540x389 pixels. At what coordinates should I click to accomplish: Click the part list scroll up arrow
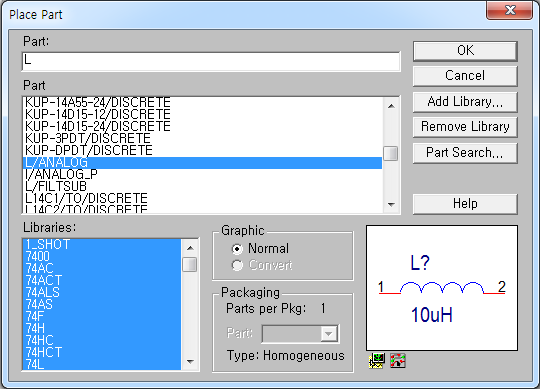click(x=391, y=106)
